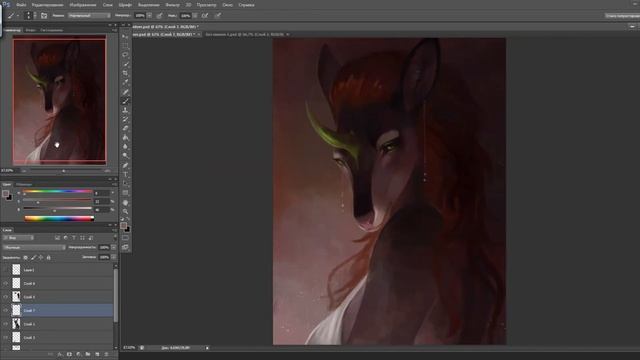This screenshot has width=640, height=360.
Task: Select the Zoom tool in the toolbox
Action: coord(125,211)
